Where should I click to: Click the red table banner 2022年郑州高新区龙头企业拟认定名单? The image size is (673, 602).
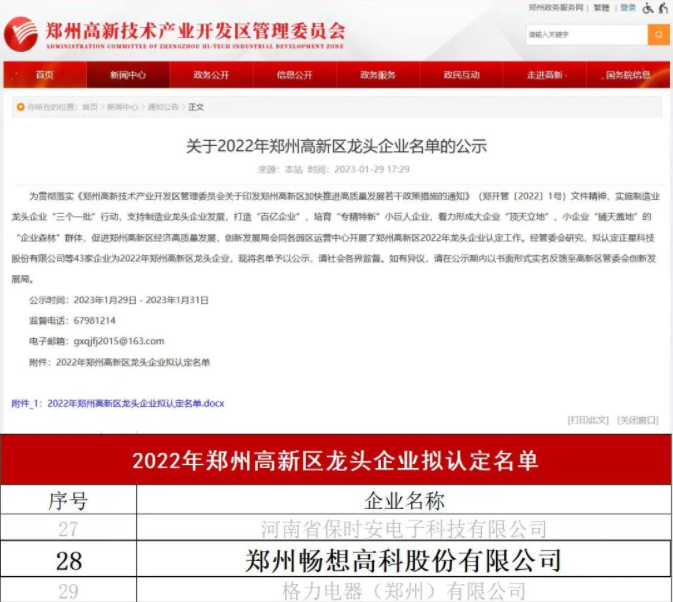point(336,460)
